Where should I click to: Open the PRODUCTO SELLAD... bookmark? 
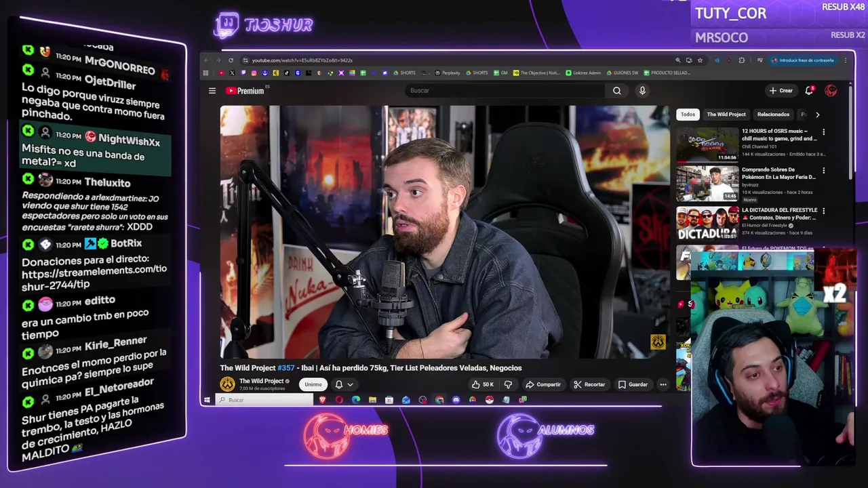[667, 73]
